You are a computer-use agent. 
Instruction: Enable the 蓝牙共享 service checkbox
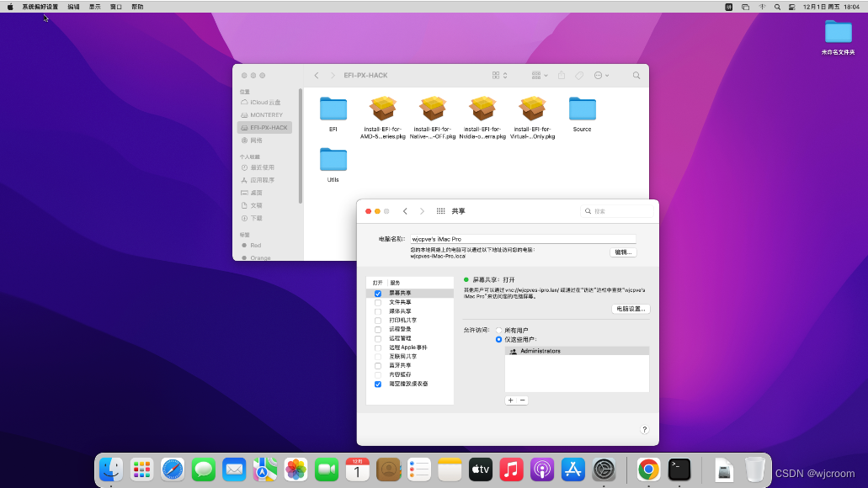tap(377, 366)
